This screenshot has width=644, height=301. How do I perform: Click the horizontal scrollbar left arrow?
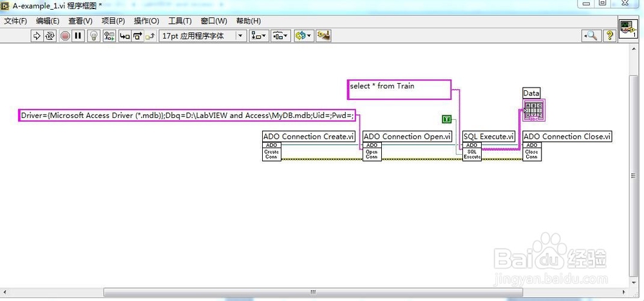pyautogui.click(x=5, y=292)
